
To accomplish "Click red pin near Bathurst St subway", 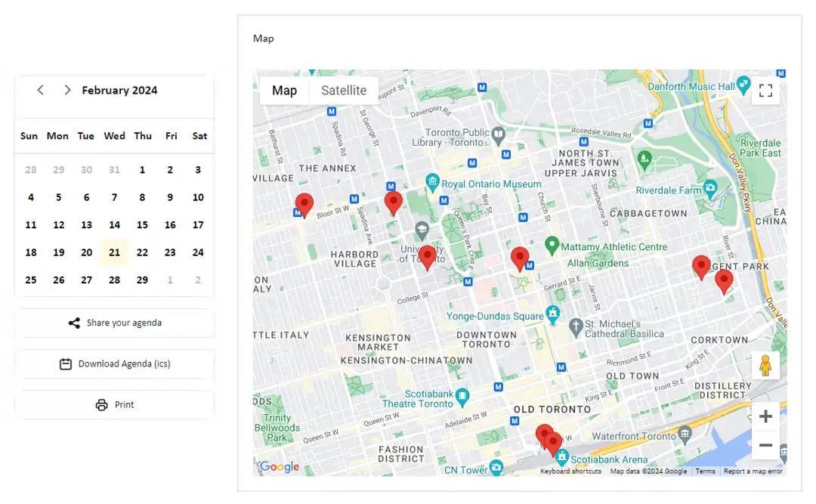I will 304,204.
